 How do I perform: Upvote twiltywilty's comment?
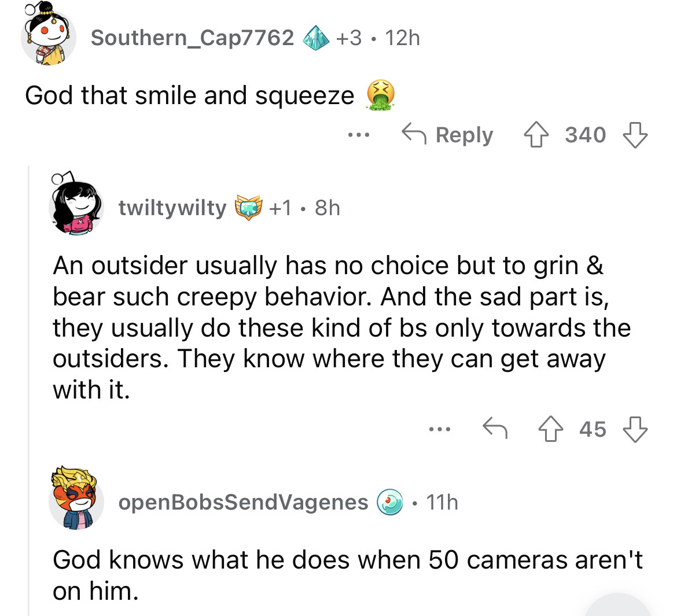(550, 429)
